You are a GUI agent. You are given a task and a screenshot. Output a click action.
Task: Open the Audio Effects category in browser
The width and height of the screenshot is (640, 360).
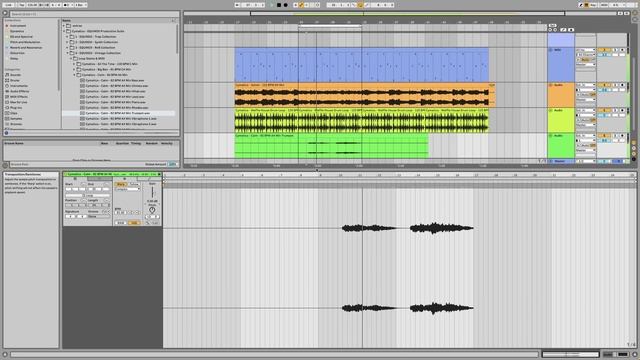pyautogui.click(x=20, y=91)
